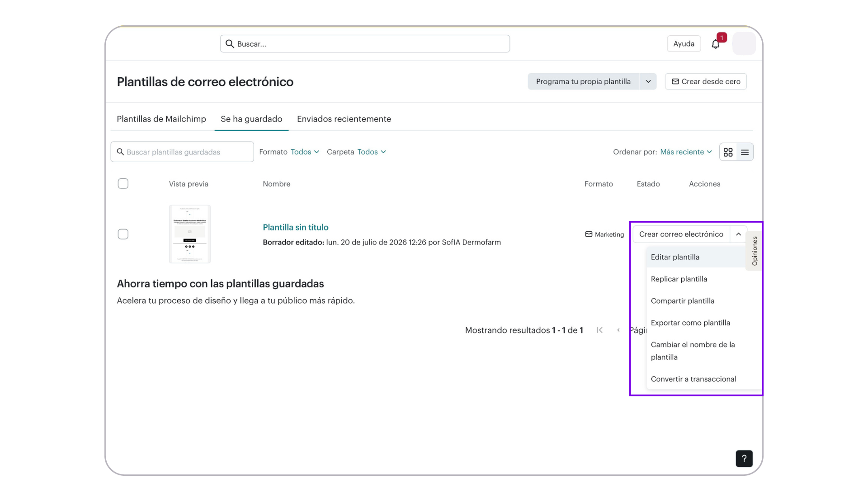Select Convertir a transaccional menu option
Image resolution: width=868 pixels, height=488 pixels.
click(704, 379)
